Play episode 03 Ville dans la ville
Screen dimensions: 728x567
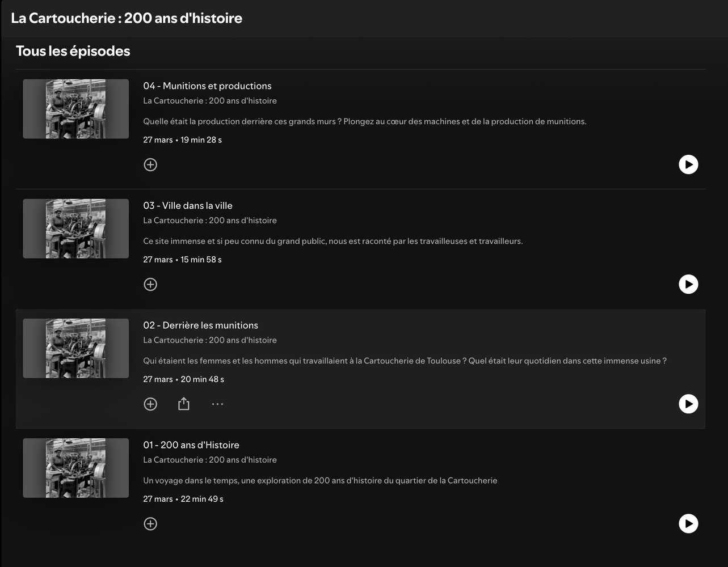(x=688, y=284)
